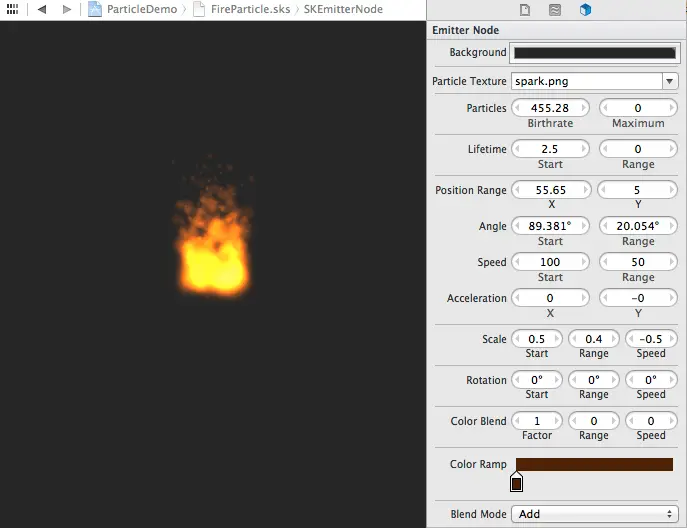Select the ParticleDemo breadcrumb item

[143, 9]
